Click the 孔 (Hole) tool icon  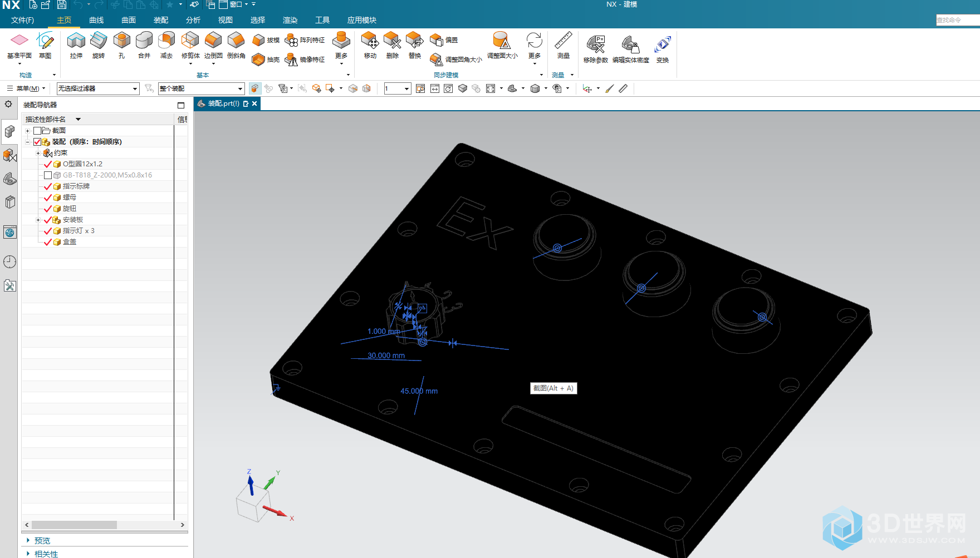[121, 46]
